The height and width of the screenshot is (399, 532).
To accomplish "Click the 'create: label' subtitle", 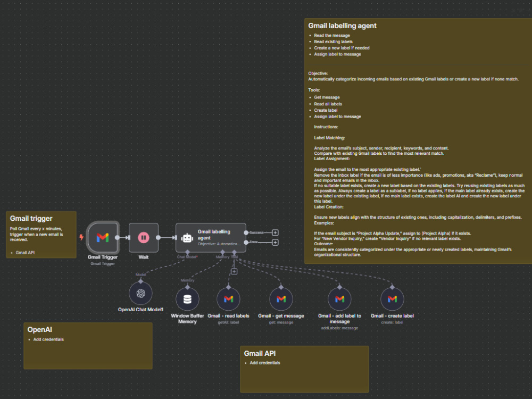I will pos(392,322).
